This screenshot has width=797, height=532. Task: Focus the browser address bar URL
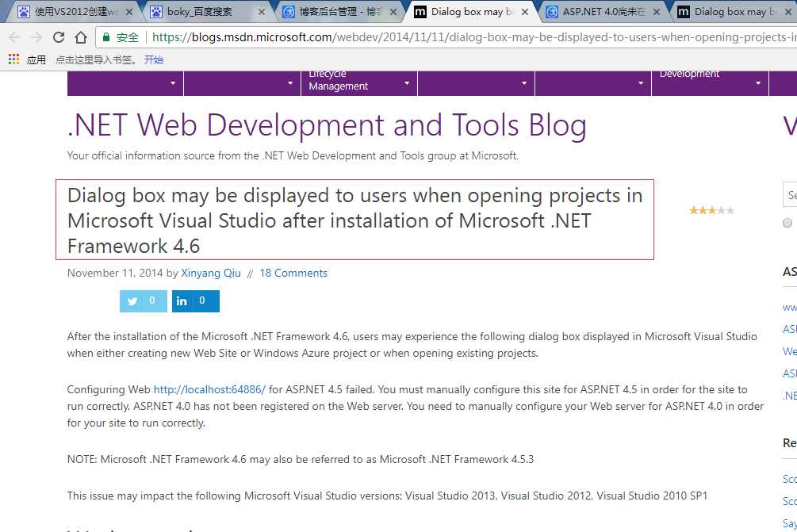pyautogui.click(x=473, y=37)
